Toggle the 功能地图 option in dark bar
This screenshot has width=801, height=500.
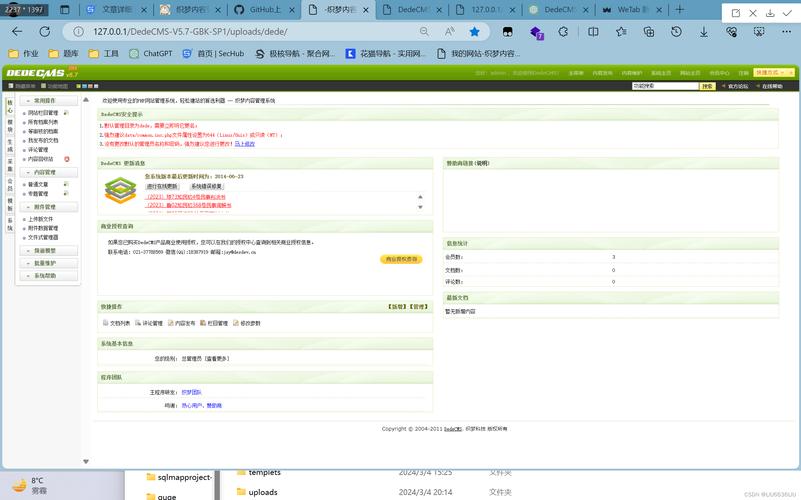pos(55,86)
